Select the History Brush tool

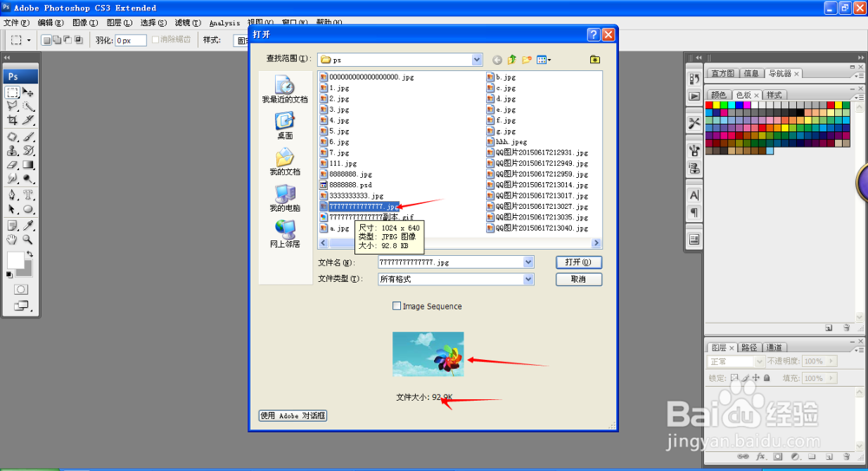[x=29, y=151]
